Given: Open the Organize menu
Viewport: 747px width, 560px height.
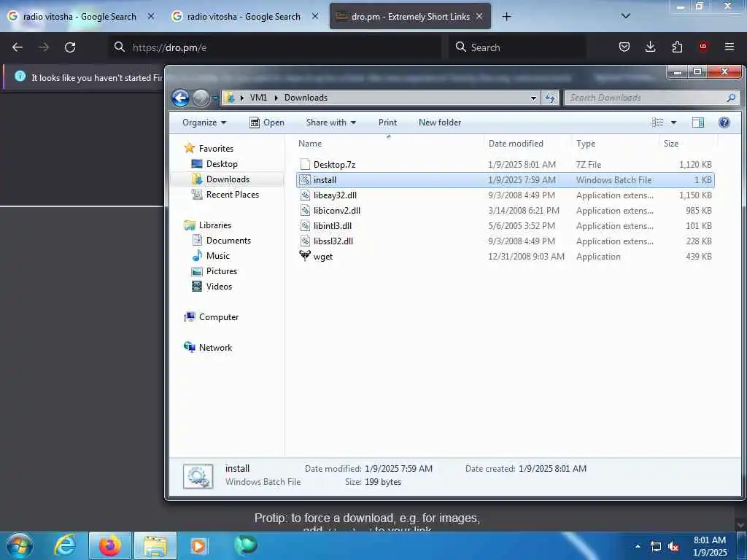Looking at the screenshot, I should click(x=204, y=122).
